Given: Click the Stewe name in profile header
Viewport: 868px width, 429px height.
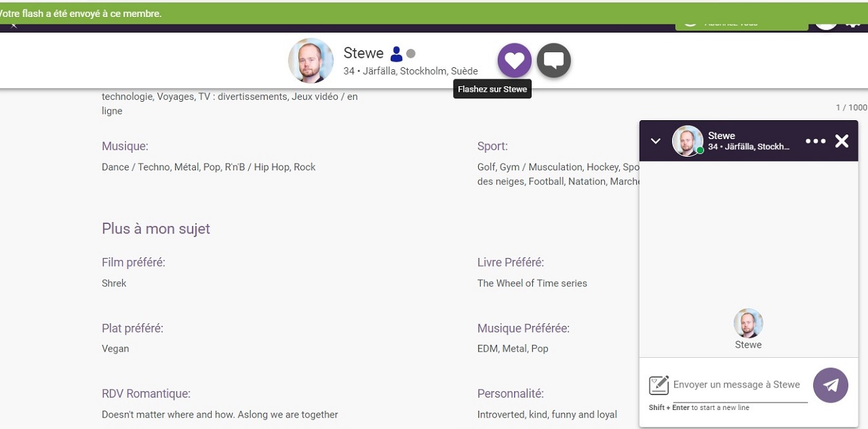Looking at the screenshot, I should 363,53.
